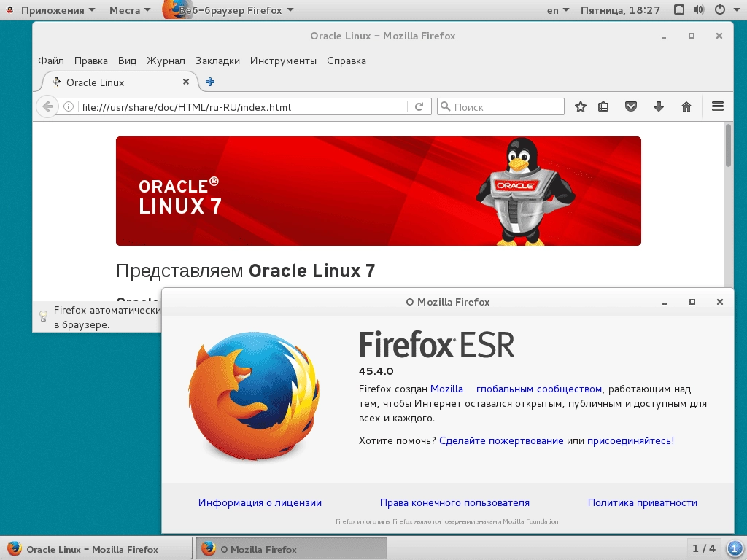
Task: Click the Представляем Oracle Linux 7 heading
Action: click(x=245, y=271)
